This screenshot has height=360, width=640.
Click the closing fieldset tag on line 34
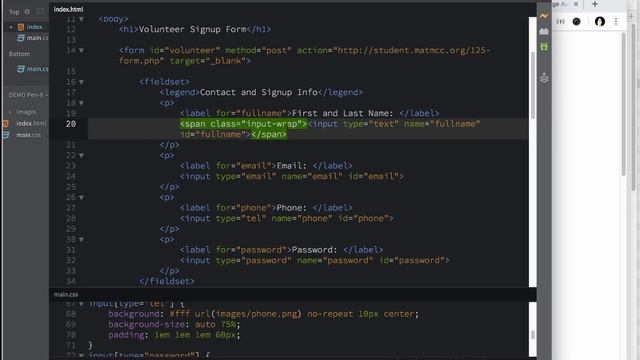pos(167,281)
